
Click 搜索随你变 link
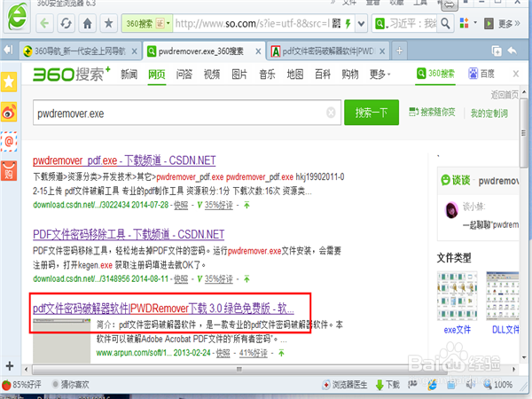pyautogui.click(x=432, y=112)
